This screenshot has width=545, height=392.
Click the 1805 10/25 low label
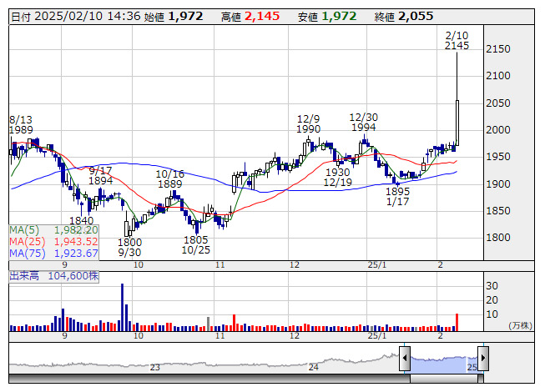point(196,244)
